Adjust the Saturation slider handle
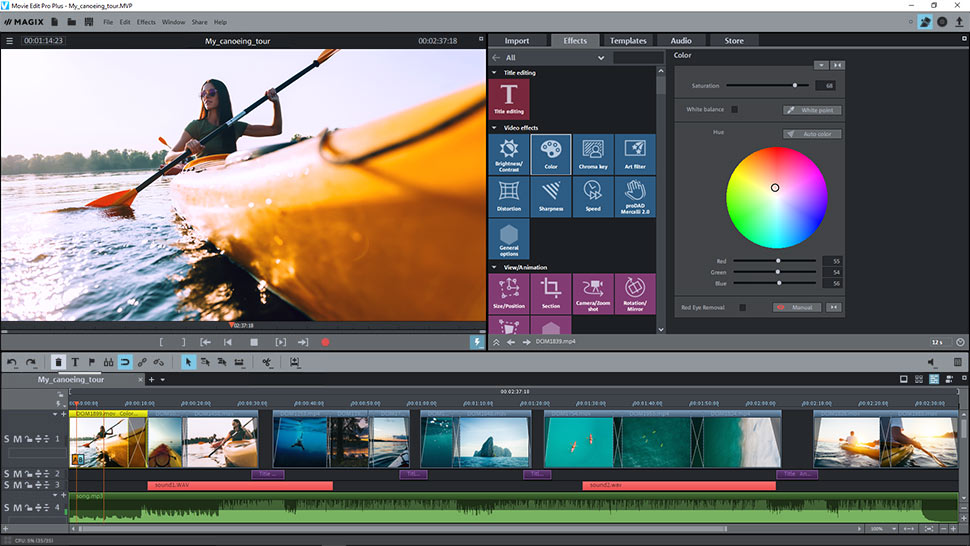This screenshot has width=970, height=546. (x=795, y=86)
